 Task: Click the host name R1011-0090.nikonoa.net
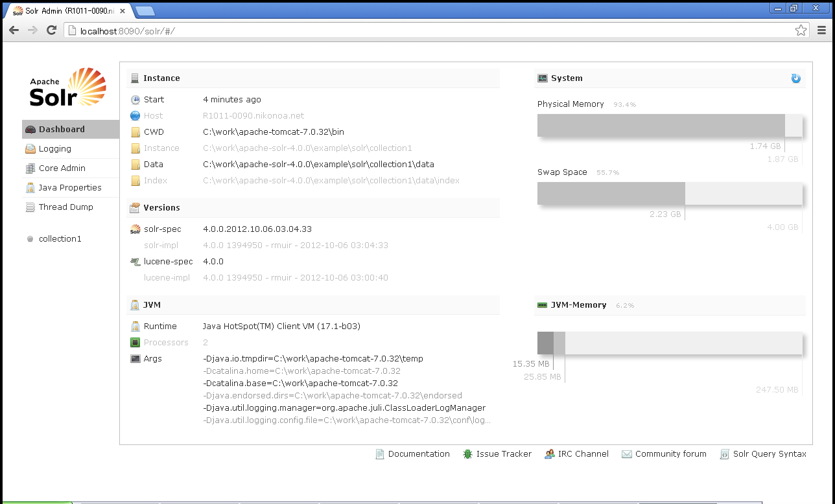(x=253, y=116)
